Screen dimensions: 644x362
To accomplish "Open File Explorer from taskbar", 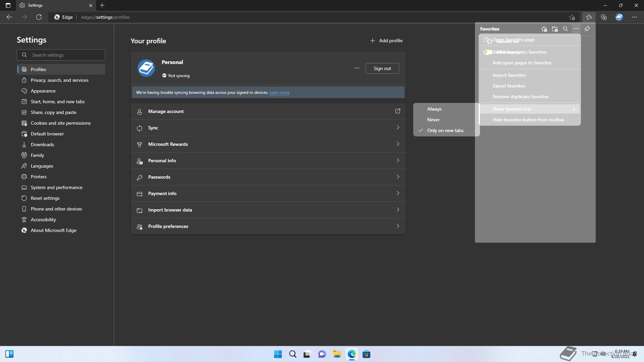I will (337, 354).
